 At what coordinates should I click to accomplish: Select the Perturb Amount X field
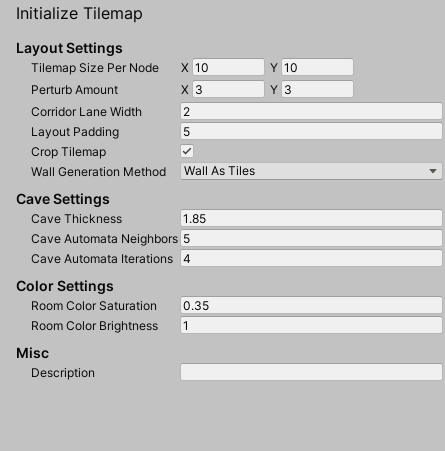pos(228,89)
